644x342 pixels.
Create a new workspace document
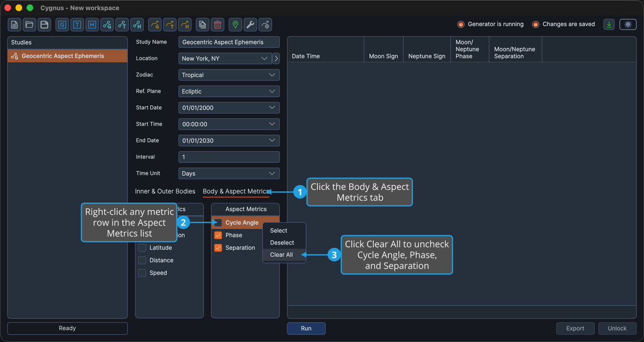pyautogui.click(x=14, y=24)
